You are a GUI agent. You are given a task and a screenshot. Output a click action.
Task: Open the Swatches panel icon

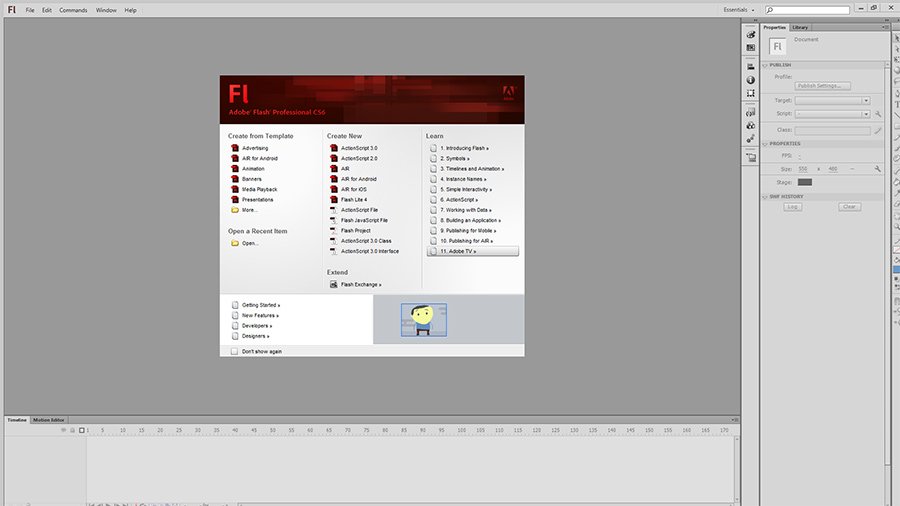click(750, 48)
